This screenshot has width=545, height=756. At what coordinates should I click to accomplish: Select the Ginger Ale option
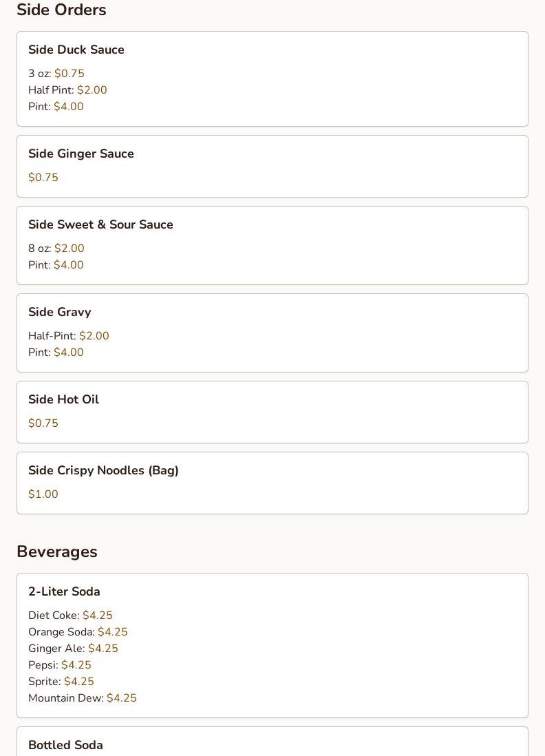(x=73, y=649)
